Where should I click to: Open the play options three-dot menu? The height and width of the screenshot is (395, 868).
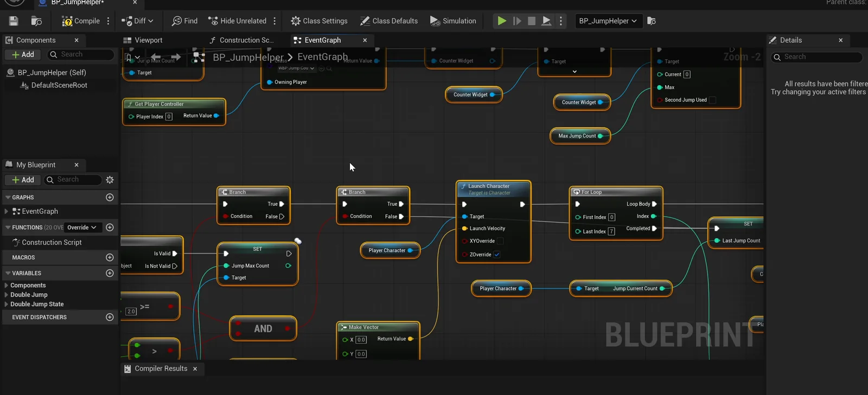[x=561, y=21]
